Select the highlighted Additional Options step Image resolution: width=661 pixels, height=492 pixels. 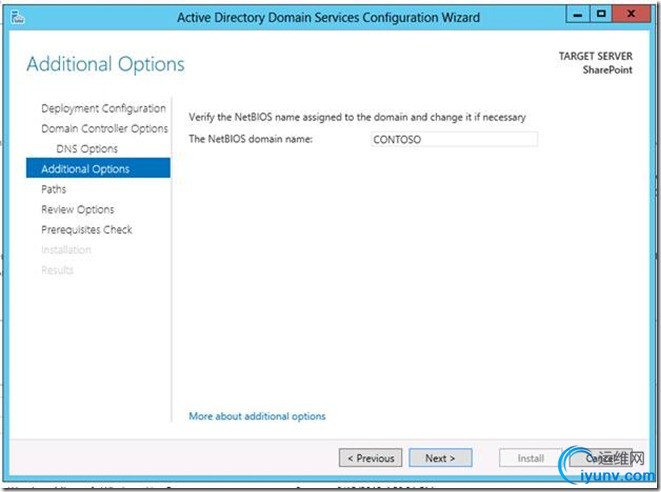[98, 168]
